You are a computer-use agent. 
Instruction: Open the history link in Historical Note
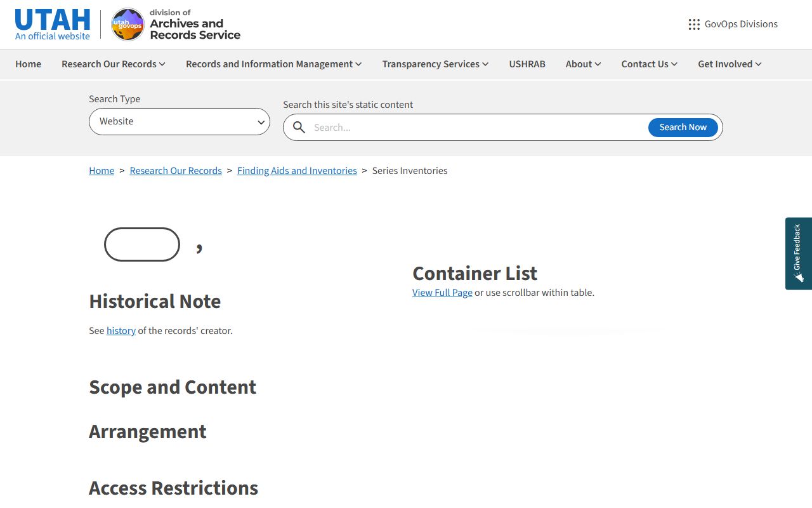pos(121,331)
